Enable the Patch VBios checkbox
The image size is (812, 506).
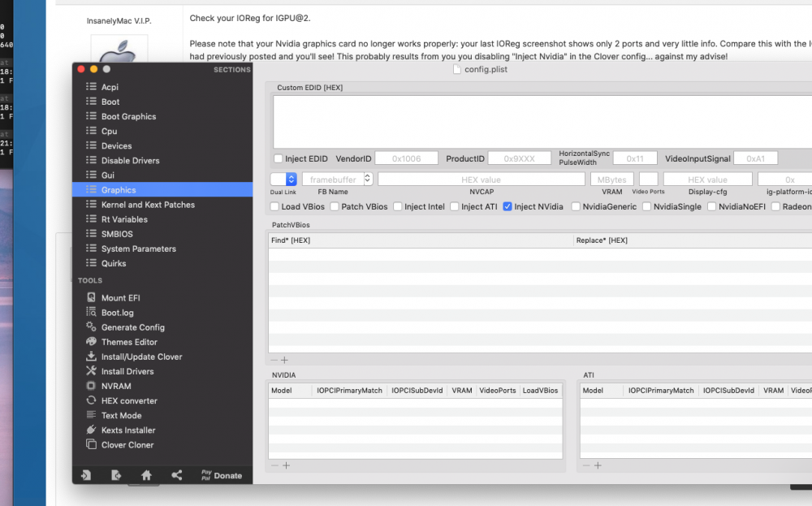(335, 206)
